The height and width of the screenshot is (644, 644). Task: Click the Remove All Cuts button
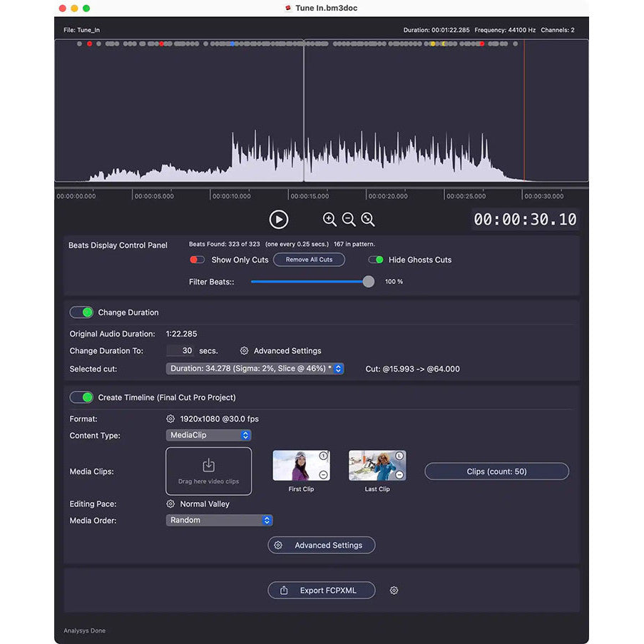click(x=309, y=260)
